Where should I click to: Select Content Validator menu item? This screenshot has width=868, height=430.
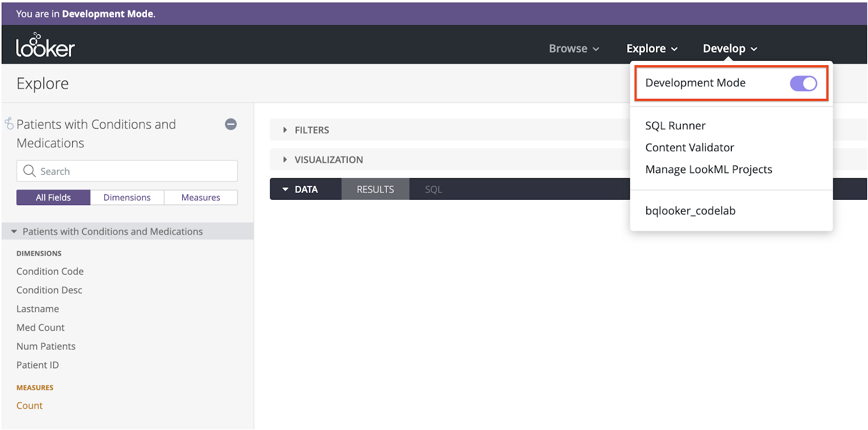[x=689, y=148]
